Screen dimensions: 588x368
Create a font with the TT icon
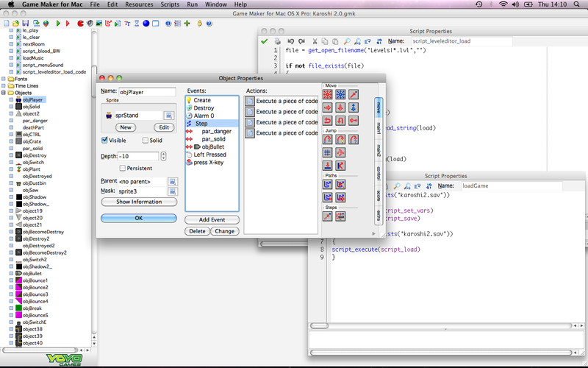[x=127, y=24]
